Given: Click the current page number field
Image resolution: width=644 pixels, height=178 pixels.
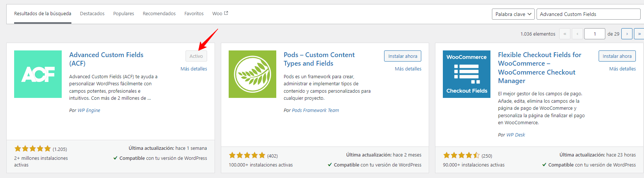Looking at the screenshot, I should 595,34.
